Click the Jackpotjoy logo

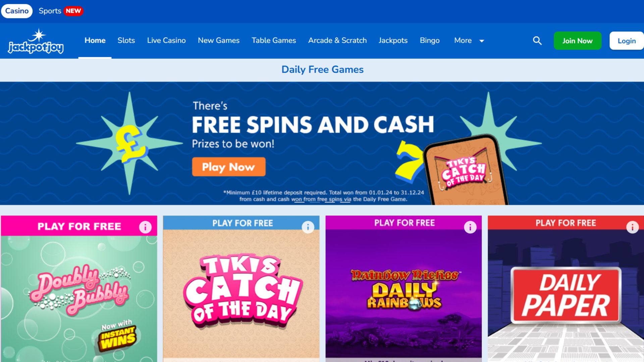pos(36,41)
